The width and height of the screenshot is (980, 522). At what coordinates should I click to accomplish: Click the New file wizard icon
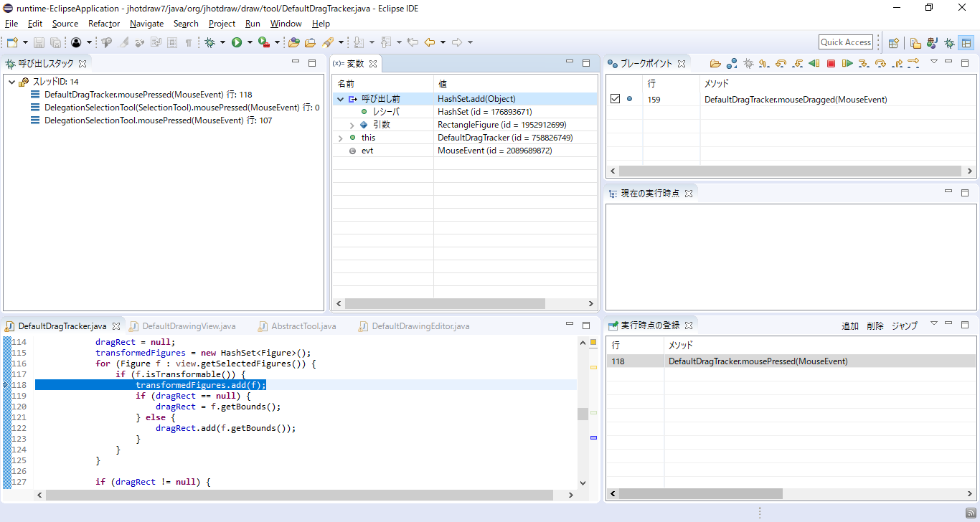tap(12, 42)
